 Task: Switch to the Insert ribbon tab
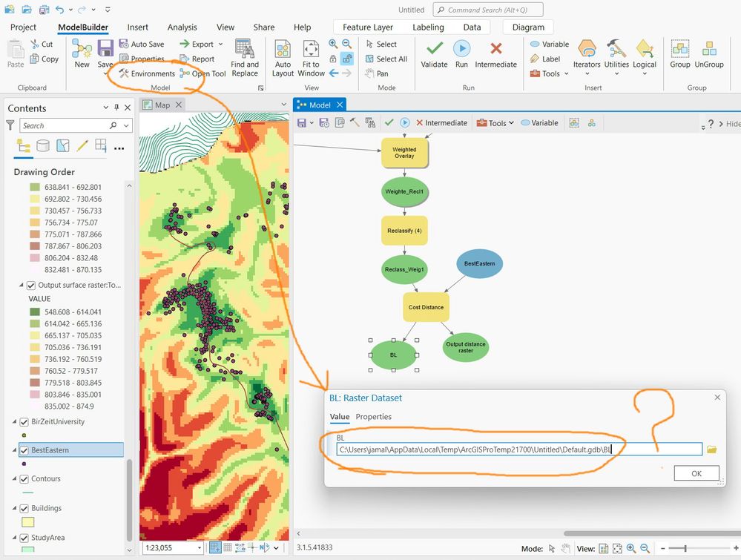click(x=137, y=27)
